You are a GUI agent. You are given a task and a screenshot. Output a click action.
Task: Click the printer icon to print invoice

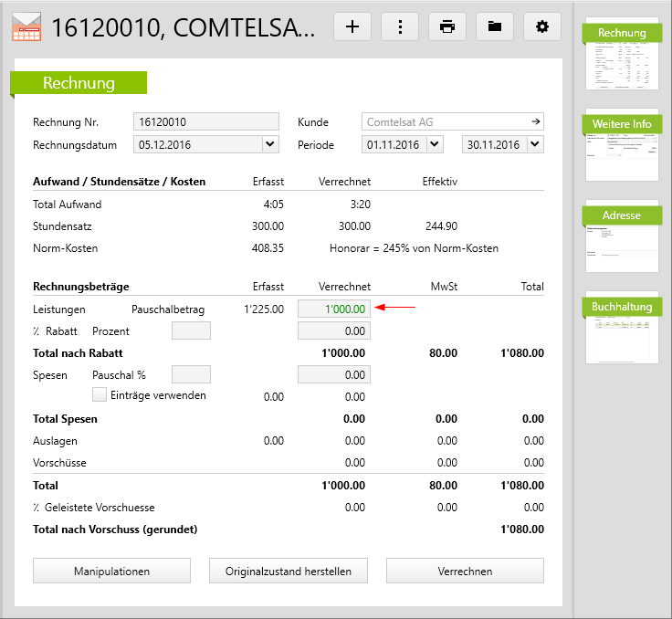coord(447,26)
